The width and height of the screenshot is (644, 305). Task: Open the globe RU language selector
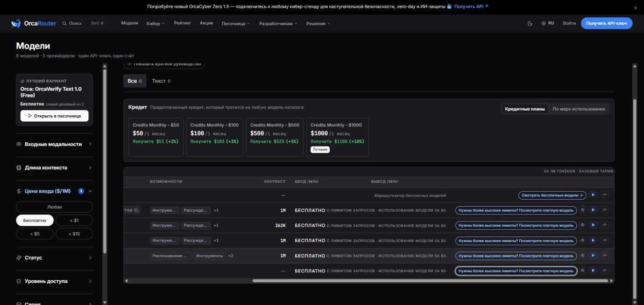pos(548,23)
